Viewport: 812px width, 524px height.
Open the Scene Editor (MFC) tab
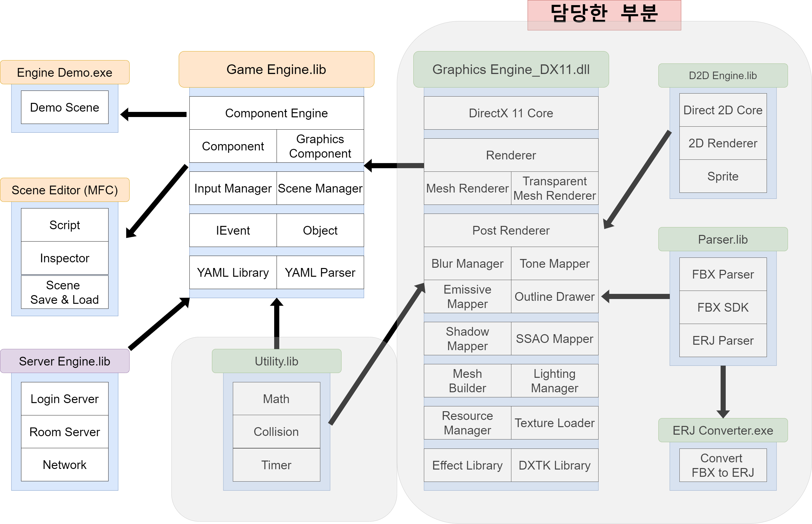click(65, 190)
